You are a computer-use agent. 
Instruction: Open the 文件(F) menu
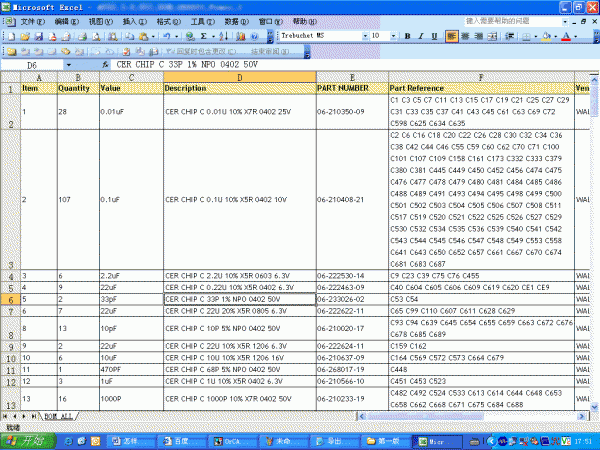pyautogui.click(x=33, y=21)
